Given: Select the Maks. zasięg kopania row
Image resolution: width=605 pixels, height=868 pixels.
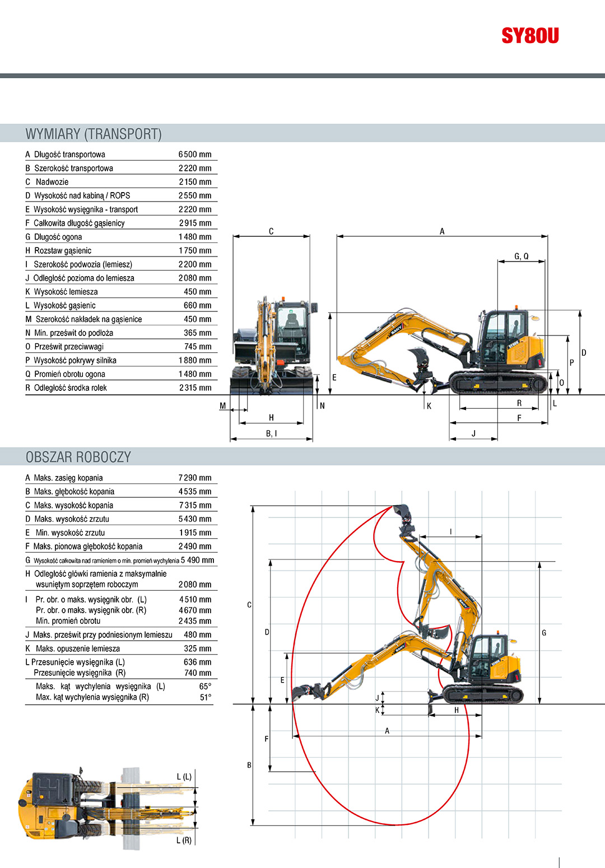Looking at the screenshot, I should click(119, 478).
